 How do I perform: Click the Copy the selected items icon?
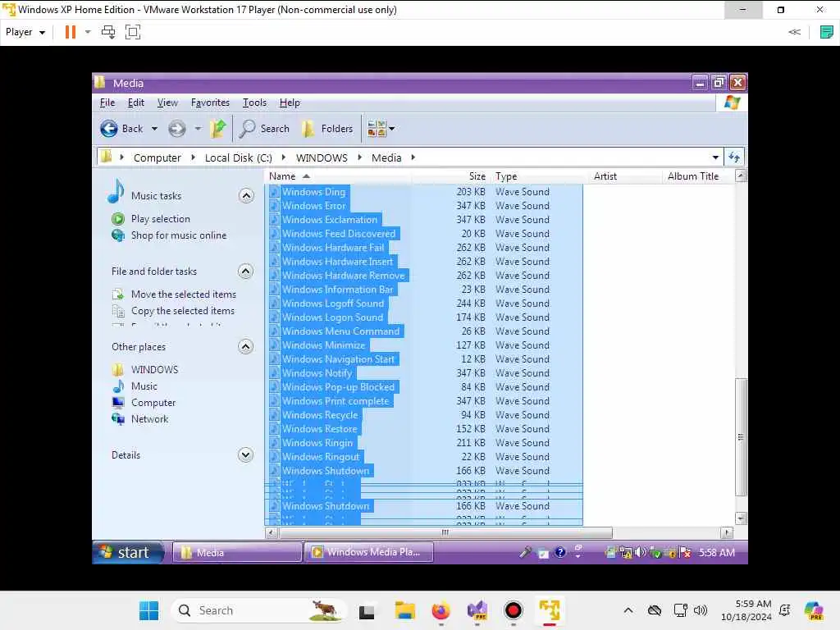(118, 311)
